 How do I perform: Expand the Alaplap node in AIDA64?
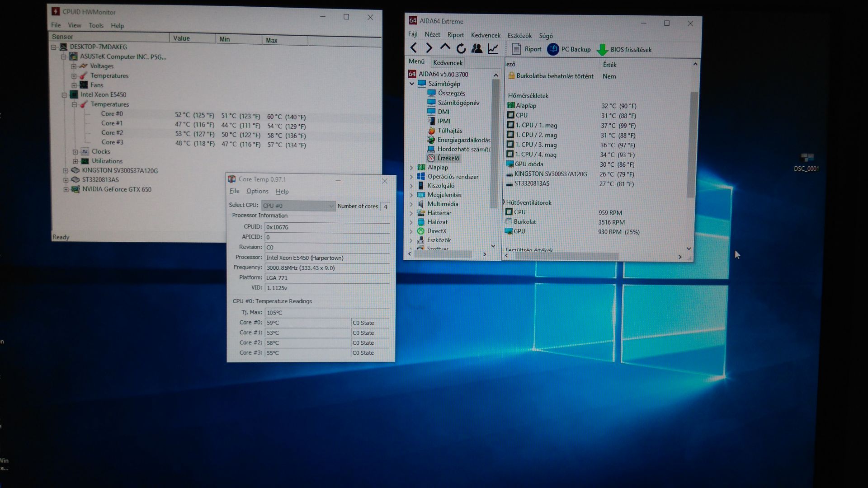pos(411,167)
